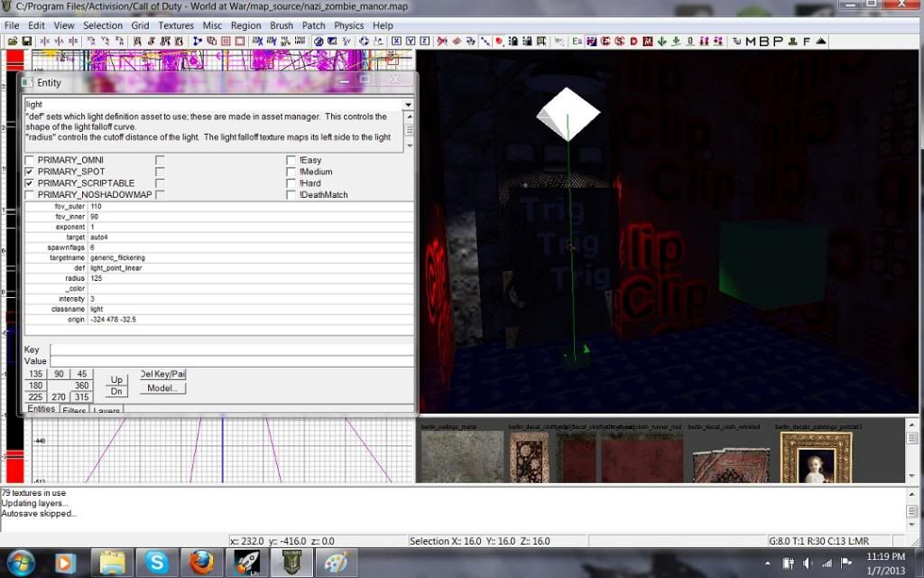Open Firefox from the taskbar
This screenshot has width=924, height=578.
[201, 563]
